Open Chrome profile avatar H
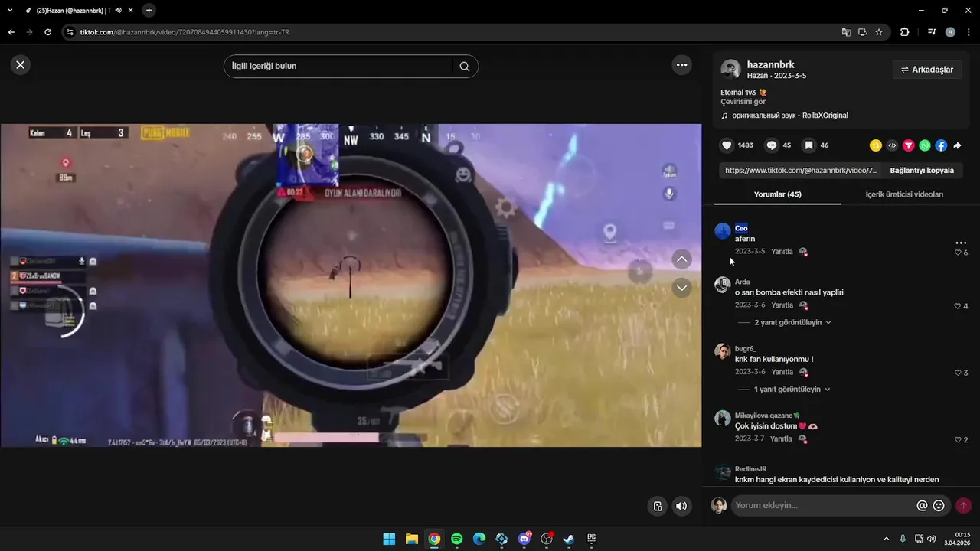This screenshot has width=980, height=551. point(950,32)
